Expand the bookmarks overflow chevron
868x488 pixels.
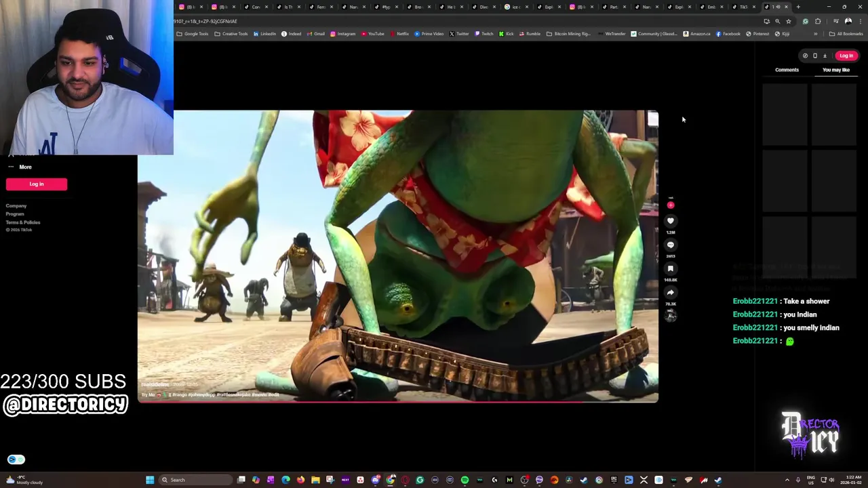[x=815, y=34]
